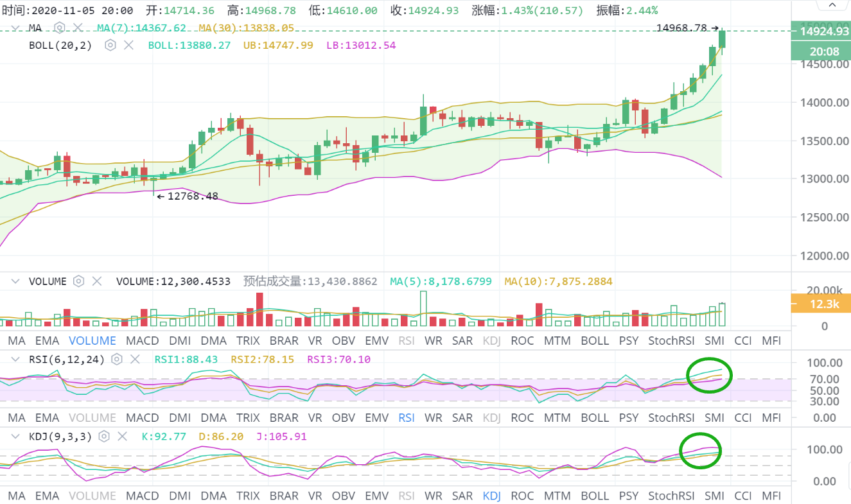Collapse the KDJ panel chevron
The height and width of the screenshot is (504, 851).
(x=16, y=437)
